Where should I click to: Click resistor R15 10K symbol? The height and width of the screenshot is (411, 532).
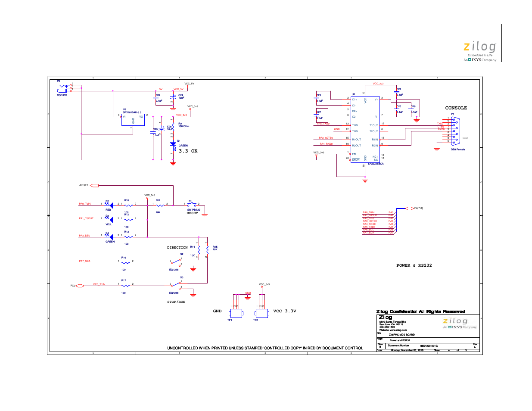point(207,250)
